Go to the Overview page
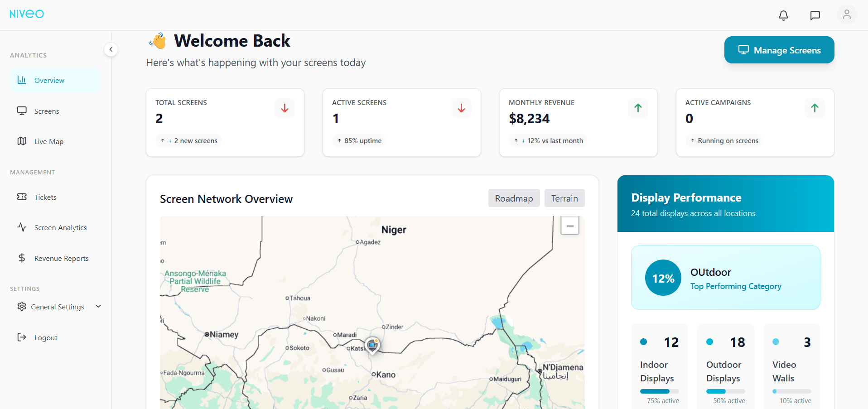Screen dimensions: 868x409 [49, 80]
